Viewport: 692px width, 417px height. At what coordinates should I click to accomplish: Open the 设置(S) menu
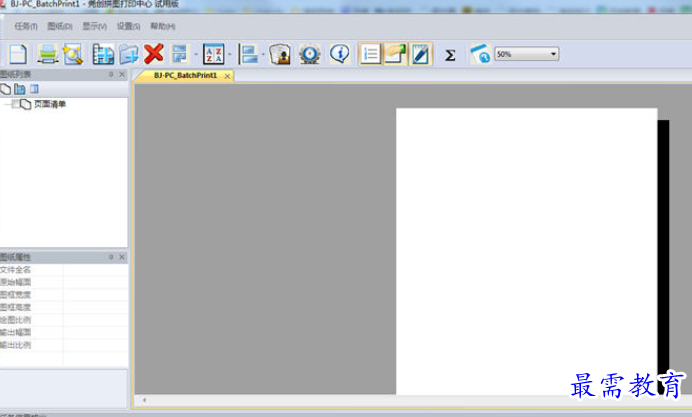coord(128,26)
